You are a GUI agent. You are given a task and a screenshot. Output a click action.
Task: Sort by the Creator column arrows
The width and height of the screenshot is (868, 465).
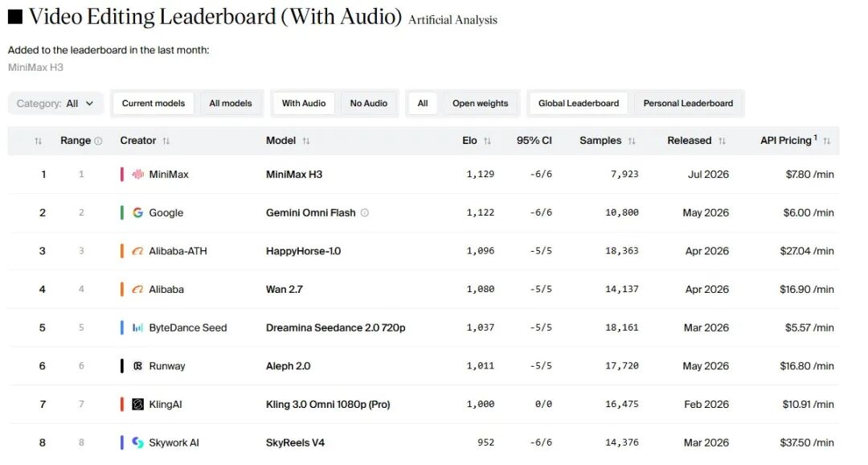pyautogui.click(x=166, y=142)
